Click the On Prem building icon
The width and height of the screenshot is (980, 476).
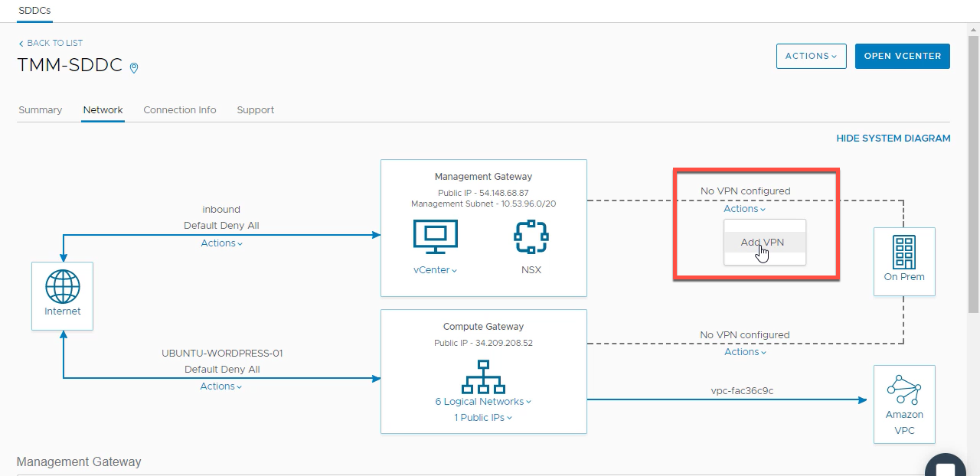click(x=904, y=251)
